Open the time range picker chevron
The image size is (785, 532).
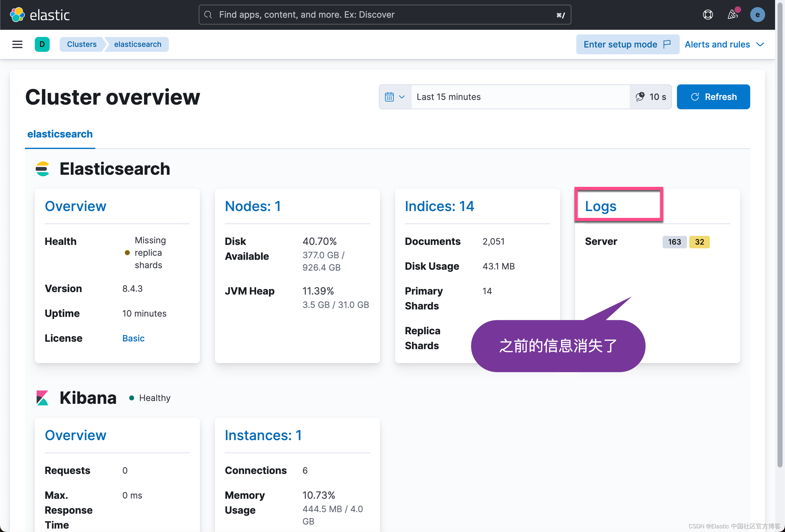click(x=402, y=97)
